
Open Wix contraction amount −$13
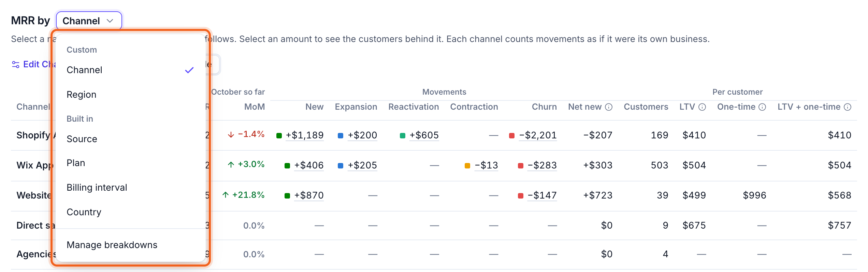486,165
